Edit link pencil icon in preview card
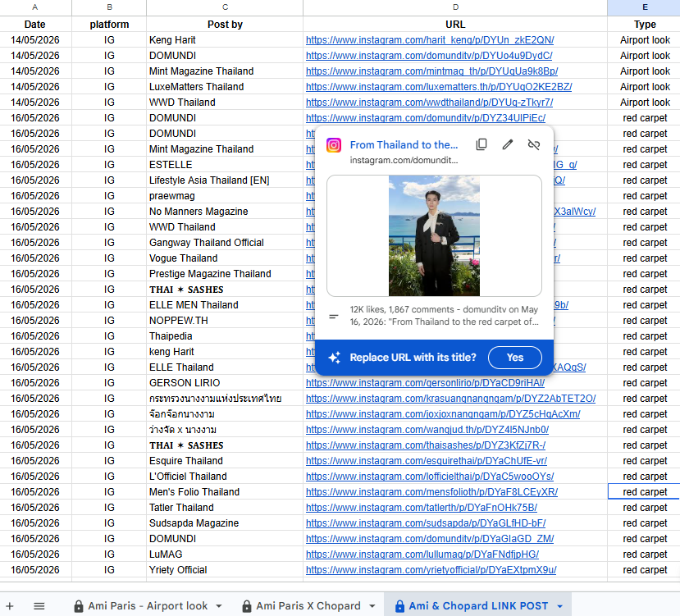 508,144
